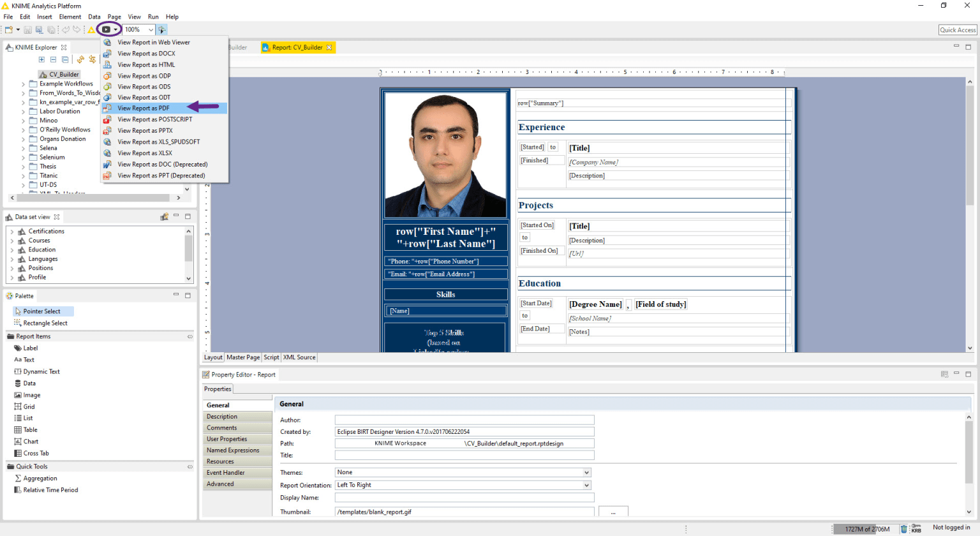
Task: Expand the Profile data set
Action: point(12,278)
